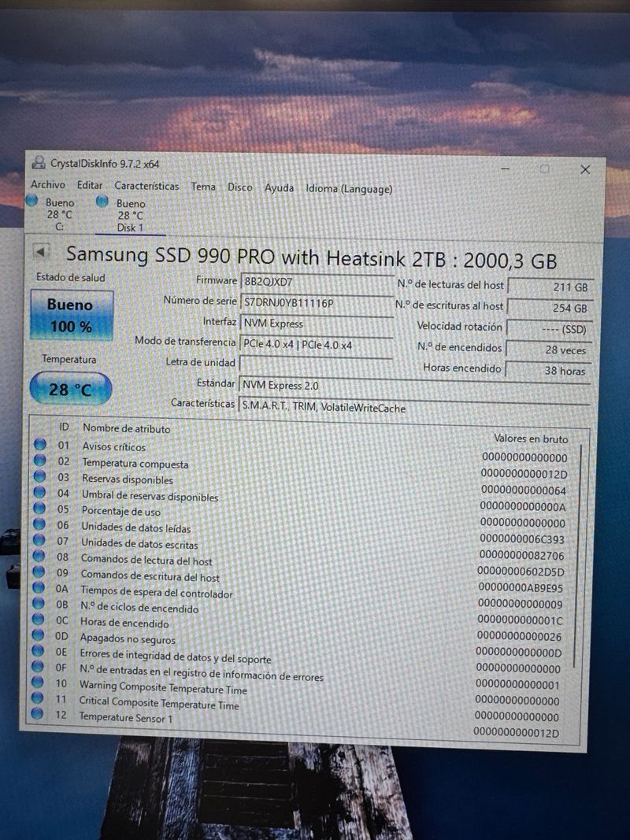This screenshot has height=840, width=630.
Task: Click the Estándar field showing NVM Express 2.0
Action: [413, 387]
